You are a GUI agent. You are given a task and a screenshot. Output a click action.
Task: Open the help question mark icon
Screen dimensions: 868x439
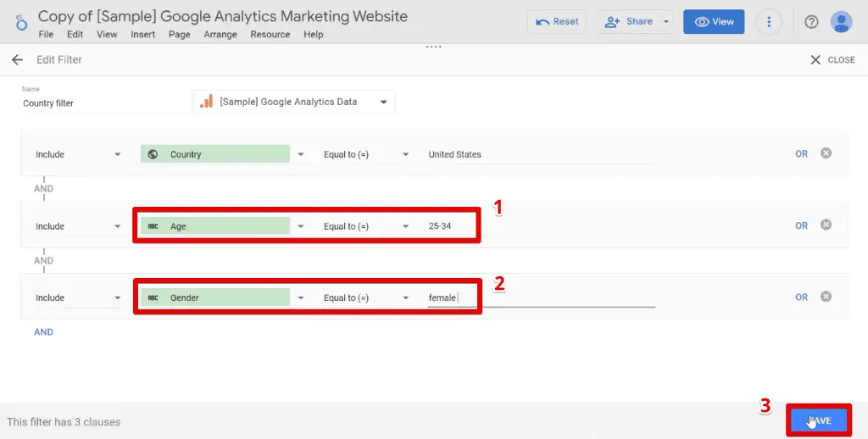pyautogui.click(x=811, y=22)
